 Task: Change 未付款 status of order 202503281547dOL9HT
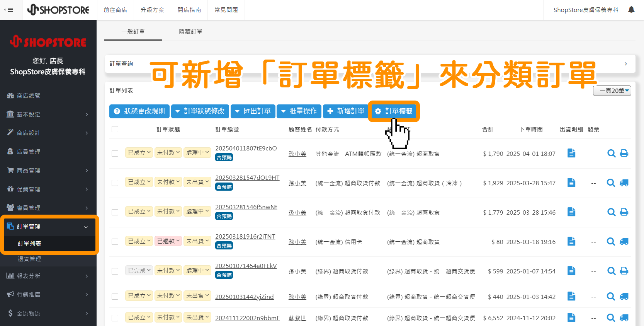pyautogui.click(x=168, y=182)
